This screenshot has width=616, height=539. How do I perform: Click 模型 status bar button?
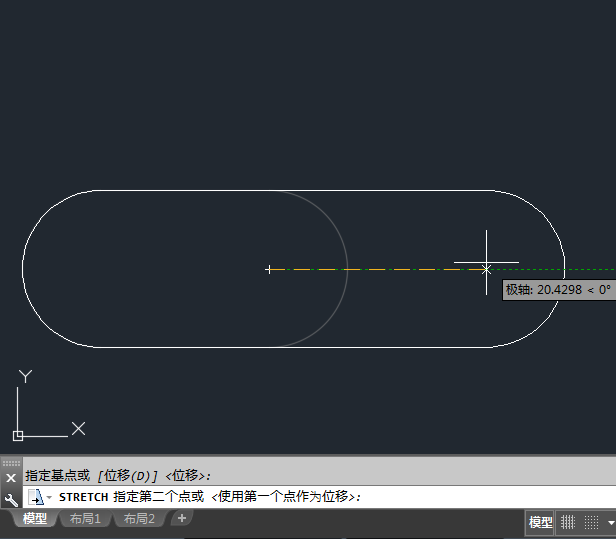click(x=540, y=522)
